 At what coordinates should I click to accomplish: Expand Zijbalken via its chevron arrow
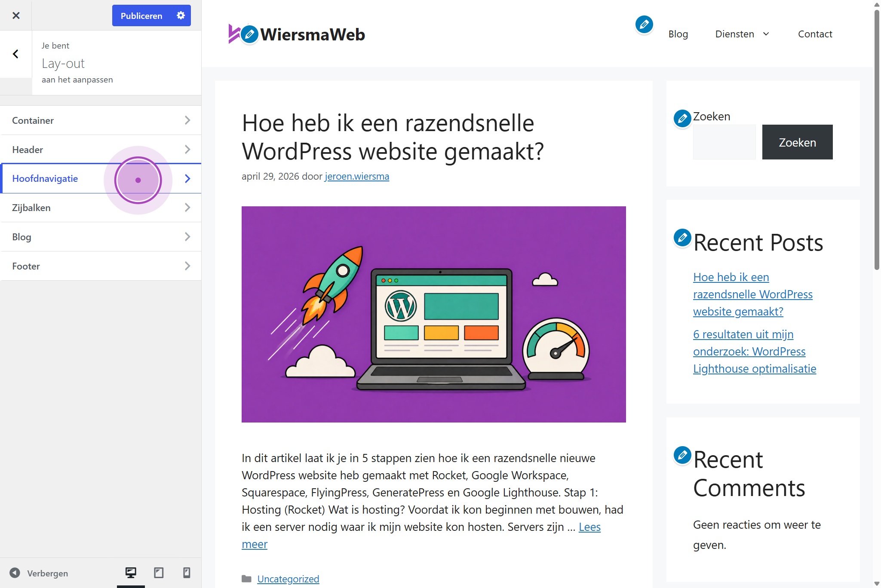click(187, 208)
